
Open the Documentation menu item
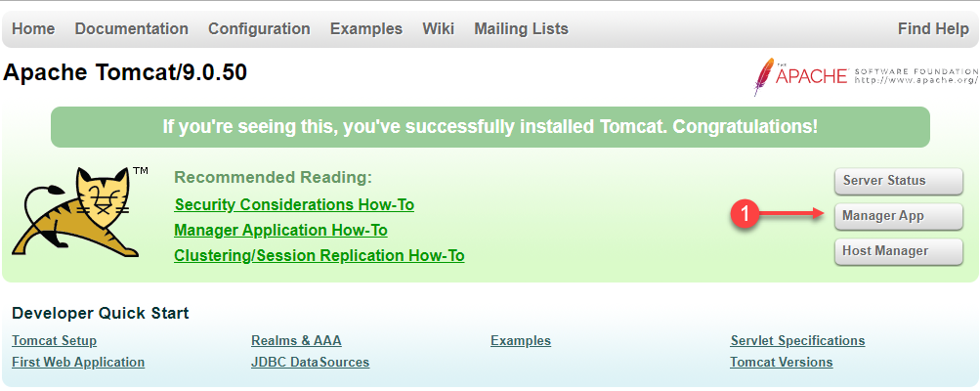[x=131, y=28]
